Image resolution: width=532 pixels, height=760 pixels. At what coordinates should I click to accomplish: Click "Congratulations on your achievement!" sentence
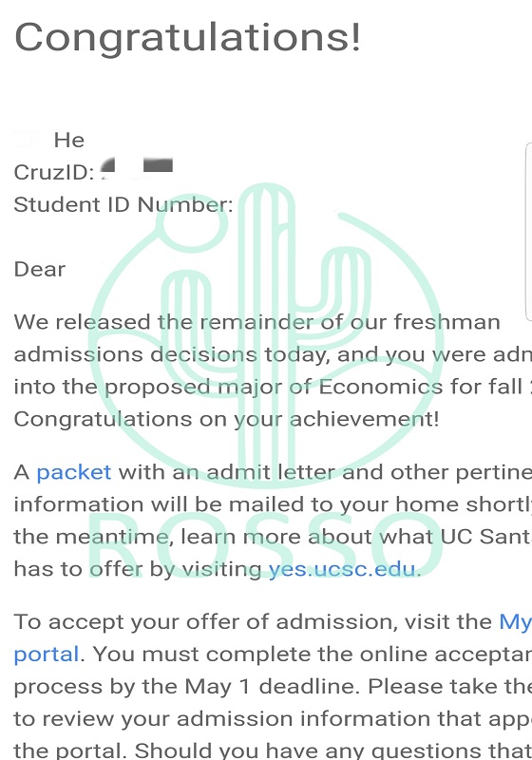(x=226, y=419)
